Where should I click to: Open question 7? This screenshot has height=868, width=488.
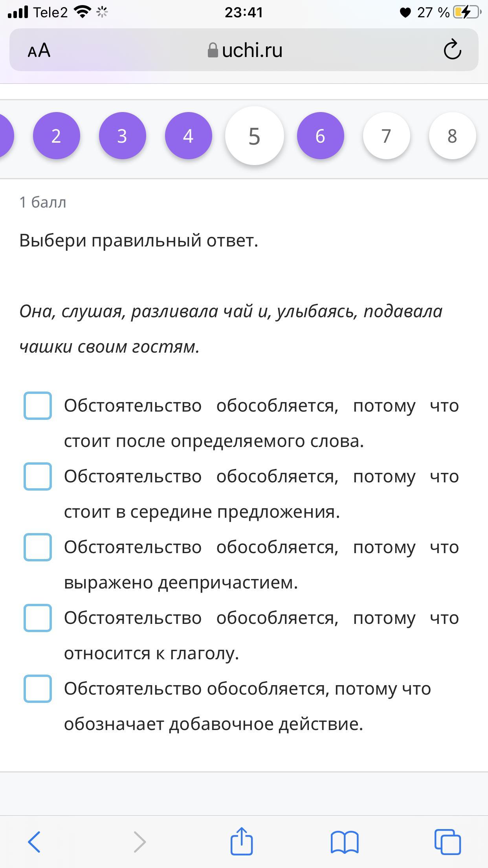point(386,136)
